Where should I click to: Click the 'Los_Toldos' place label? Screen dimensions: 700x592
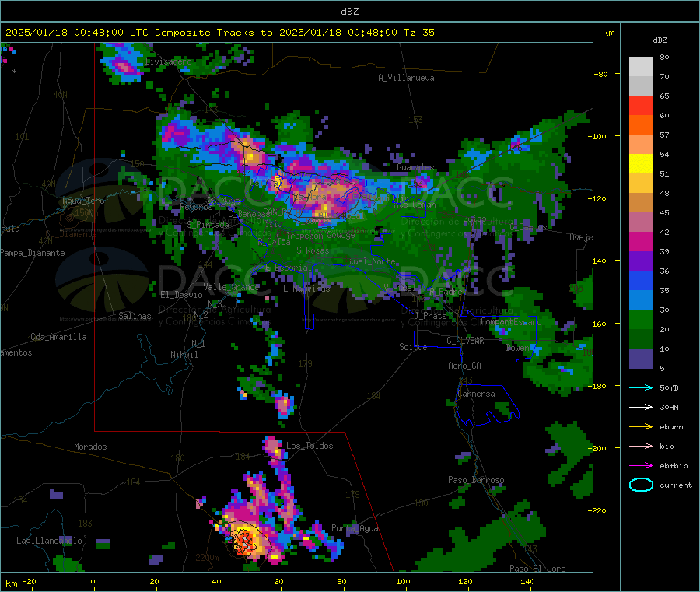[x=310, y=446]
